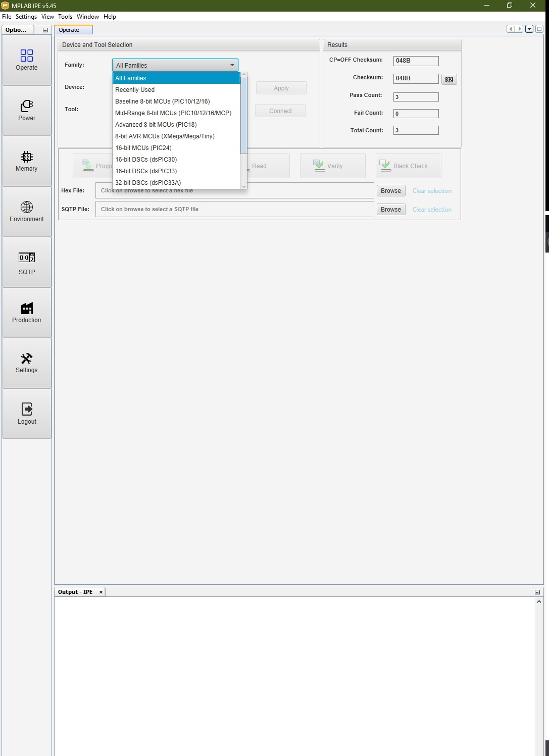The width and height of the screenshot is (549, 756).
Task: Click the Apply button
Action: [281, 88]
